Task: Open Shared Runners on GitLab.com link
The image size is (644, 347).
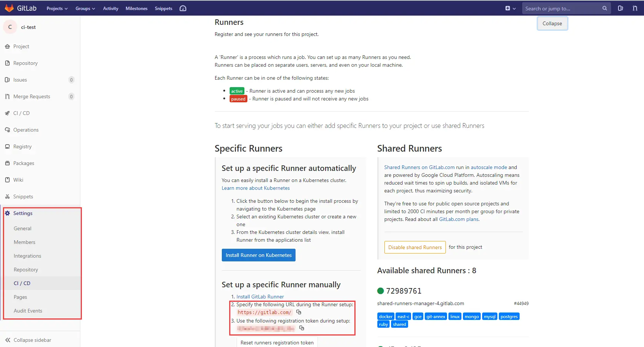Action: click(x=419, y=167)
